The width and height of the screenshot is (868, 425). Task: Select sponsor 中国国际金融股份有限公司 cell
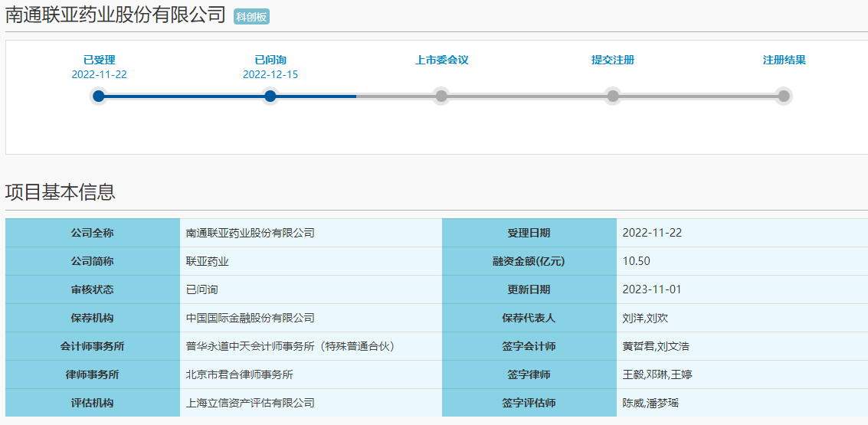[251, 318]
